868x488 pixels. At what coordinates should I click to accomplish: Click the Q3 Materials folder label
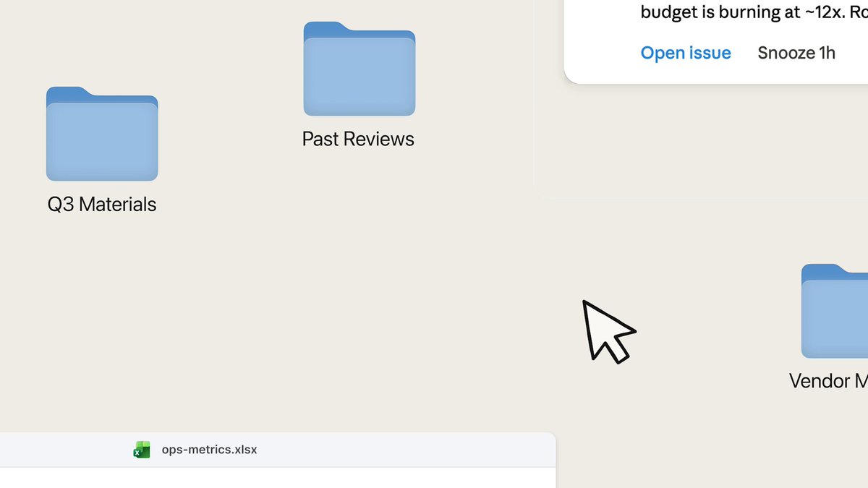point(102,205)
